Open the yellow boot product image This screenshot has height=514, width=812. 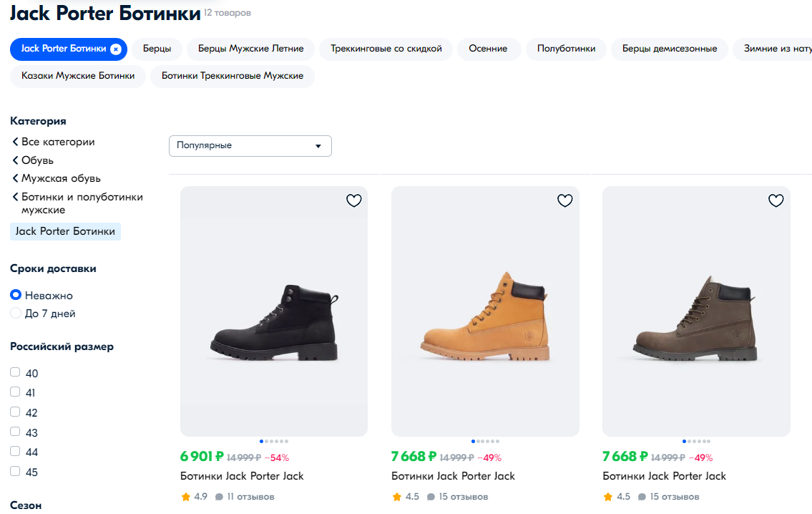pyautogui.click(x=485, y=311)
